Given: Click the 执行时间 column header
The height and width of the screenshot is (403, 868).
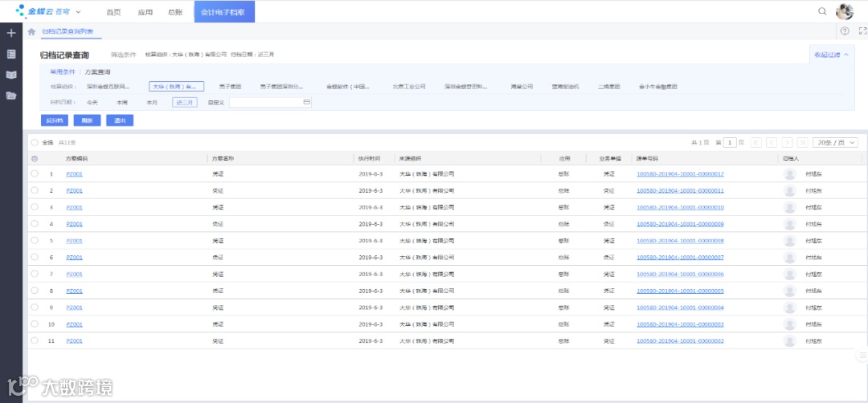Looking at the screenshot, I should [369, 159].
